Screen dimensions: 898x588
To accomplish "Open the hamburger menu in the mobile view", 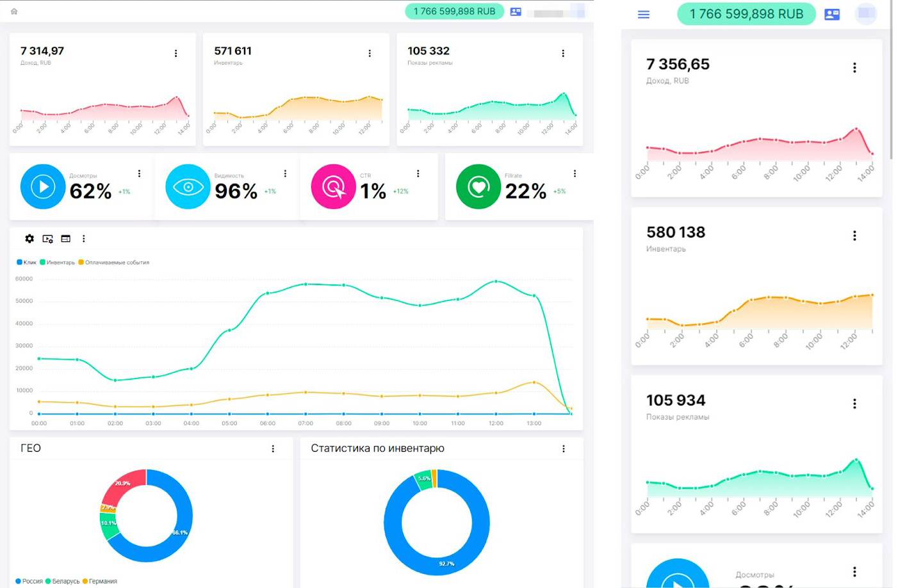I will [644, 14].
